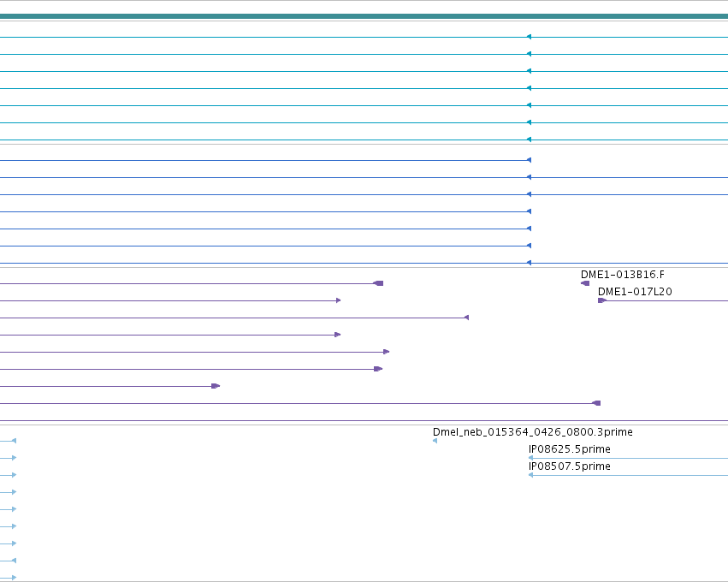Viewport: 728px width, 582px height.
Task: Select the Dmel_neb_015364_0426_0800.3prime label
Action: [x=533, y=432]
